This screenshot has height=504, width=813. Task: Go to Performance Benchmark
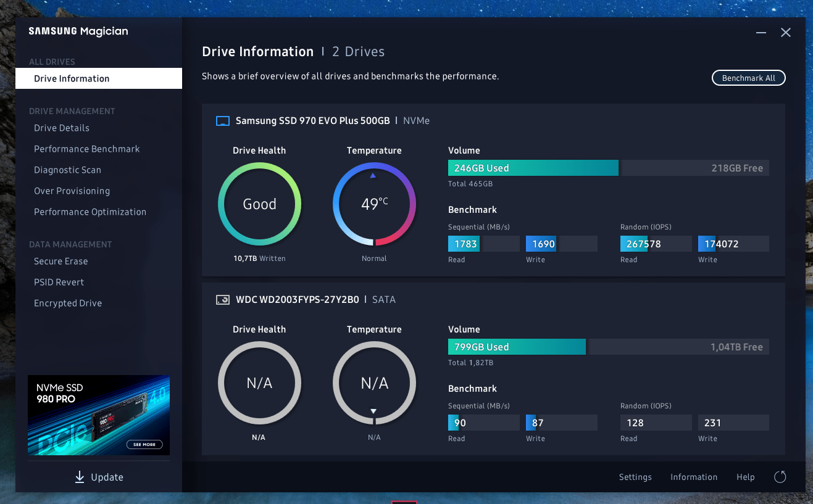pos(87,149)
